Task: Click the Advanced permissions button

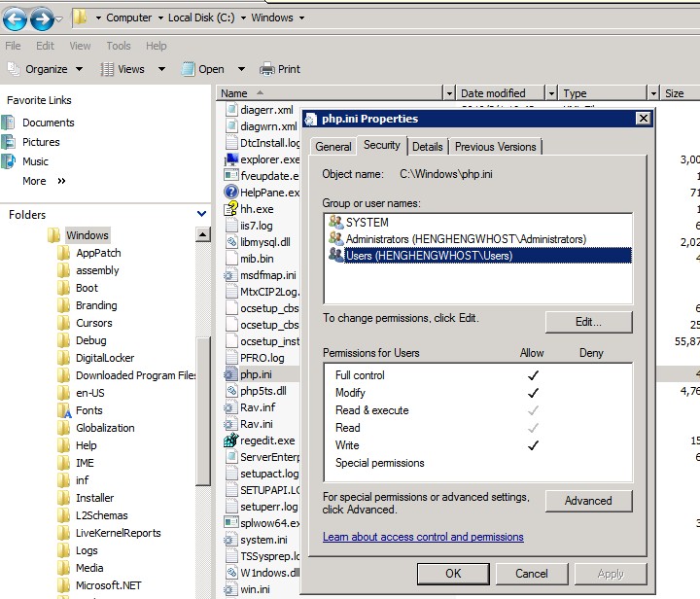Action: tap(588, 501)
